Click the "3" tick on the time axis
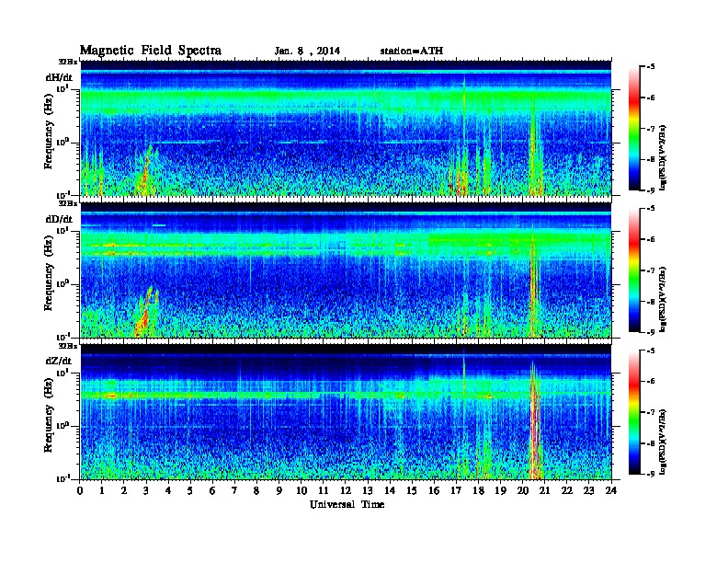 click(x=147, y=491)
